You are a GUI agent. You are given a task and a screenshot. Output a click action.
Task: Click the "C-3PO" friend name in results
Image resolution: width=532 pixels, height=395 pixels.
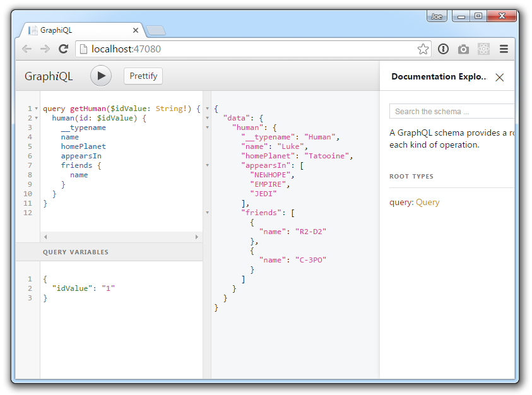tap(310, 260)
